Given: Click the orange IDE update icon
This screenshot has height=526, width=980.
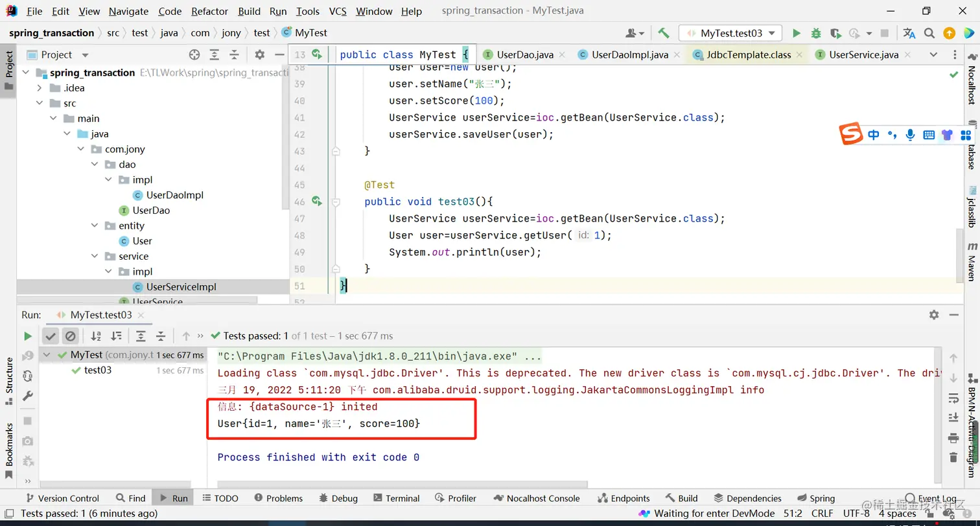Looking at the screenshot, I should click(949, 33).
